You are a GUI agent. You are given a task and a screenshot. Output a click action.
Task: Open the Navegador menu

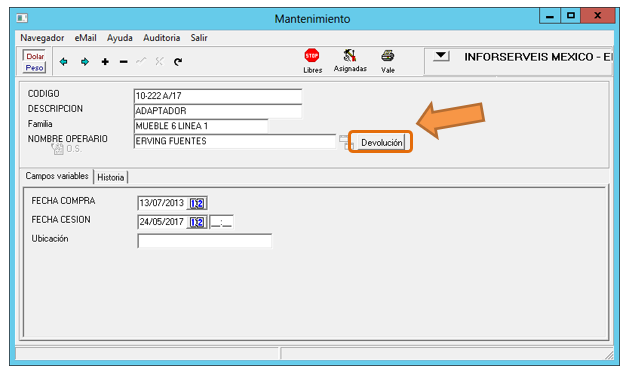coord(42,38)
